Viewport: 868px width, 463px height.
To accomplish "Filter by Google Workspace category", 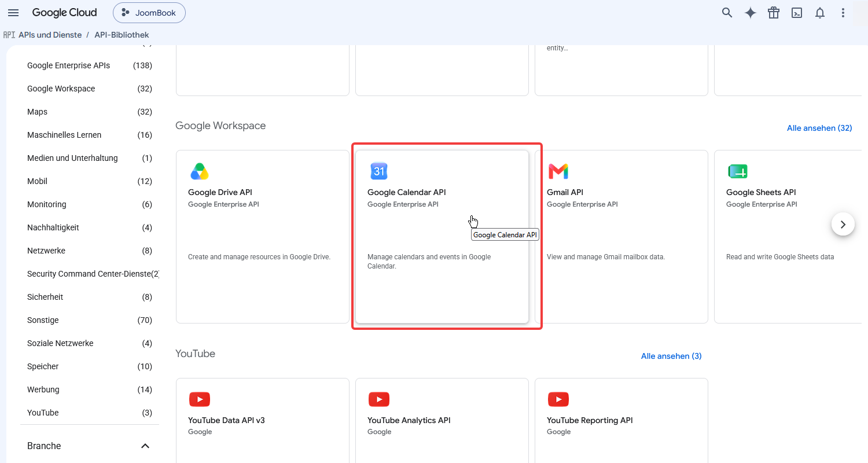I will click(90, 89).
